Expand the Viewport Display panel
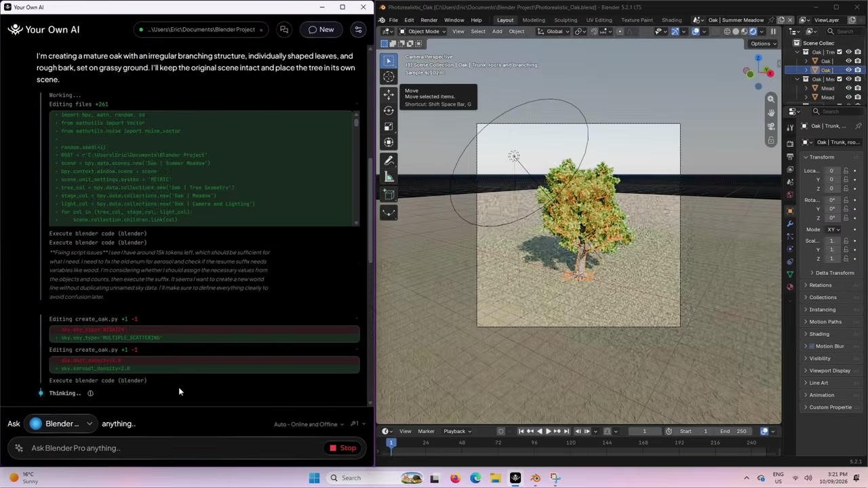868x488 pixels. click(x=829, y=371)
